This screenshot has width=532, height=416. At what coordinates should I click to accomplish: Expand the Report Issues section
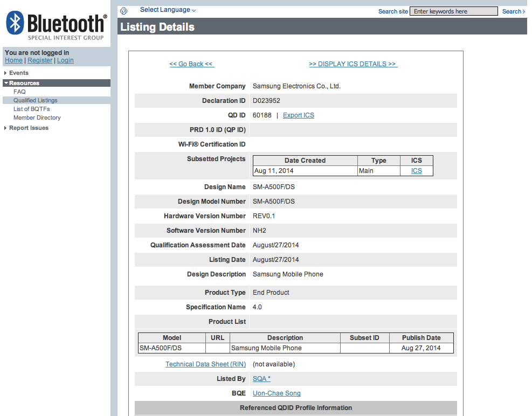tap(29, 128)
